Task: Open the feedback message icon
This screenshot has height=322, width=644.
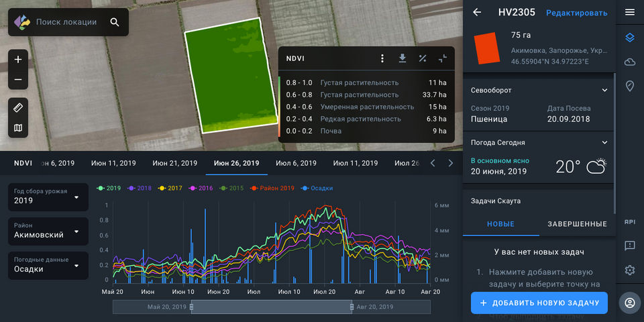Action: [x=630, y=246]
